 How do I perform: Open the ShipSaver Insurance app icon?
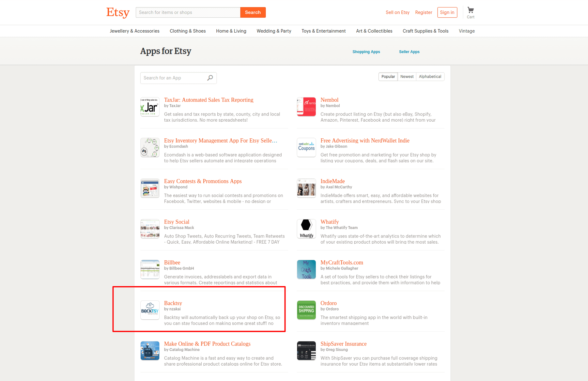coord(306,351)
